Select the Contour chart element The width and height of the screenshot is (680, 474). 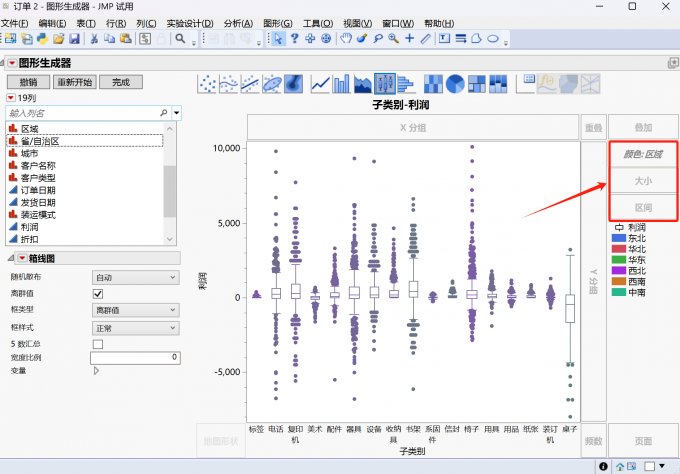pos(294,84)
